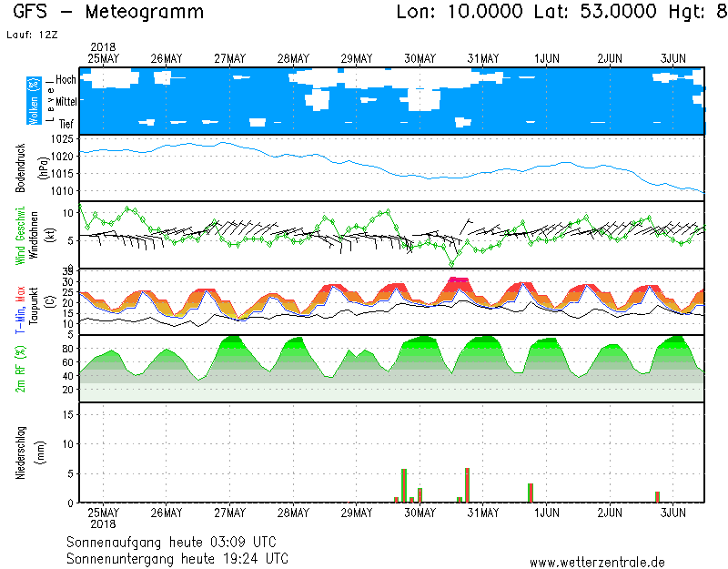This screenshot has width=728, height=569.
Task: Click the Hoch cloud level label
Action: tap(66, 80)
